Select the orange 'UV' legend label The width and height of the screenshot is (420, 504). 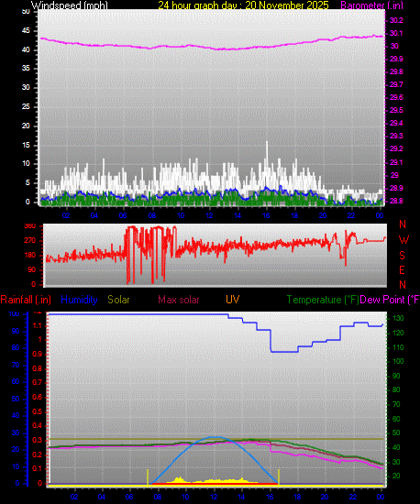pyautogui.click(x=232, y=300)
